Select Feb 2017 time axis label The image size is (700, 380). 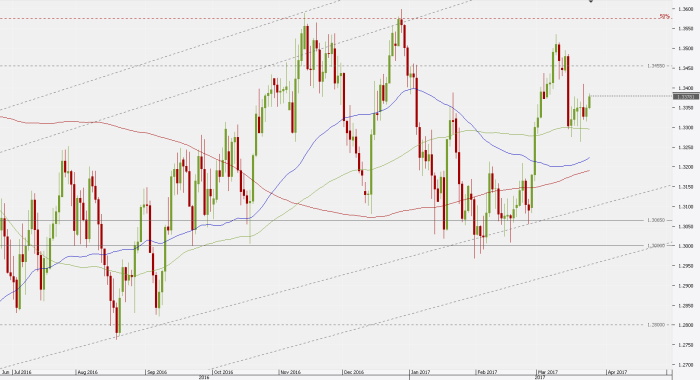point(487,372)
